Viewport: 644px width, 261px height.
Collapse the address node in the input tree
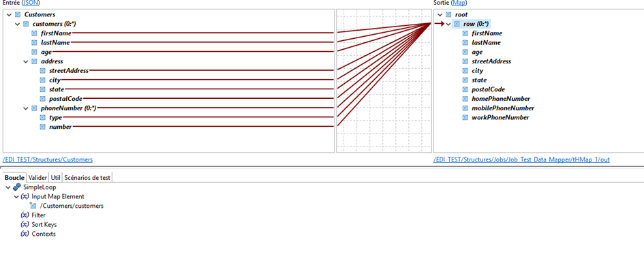pyautogui.click(x=26, y=61)
